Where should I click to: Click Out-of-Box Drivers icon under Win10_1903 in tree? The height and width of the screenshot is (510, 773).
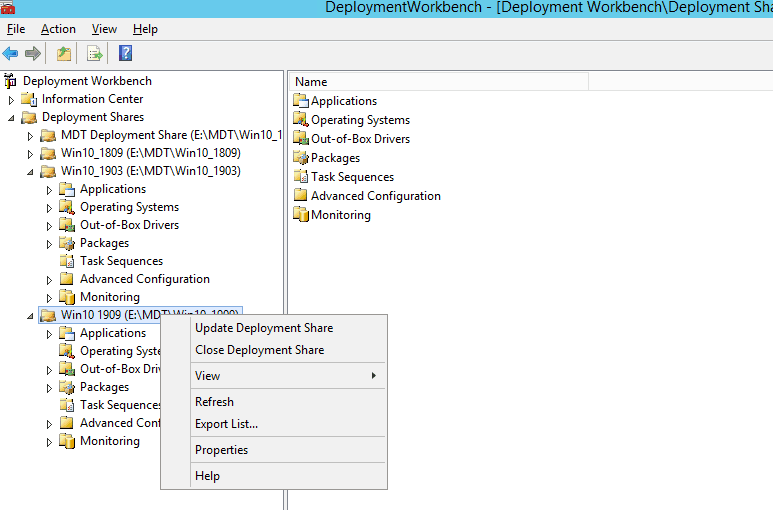(x=67, y=225)
